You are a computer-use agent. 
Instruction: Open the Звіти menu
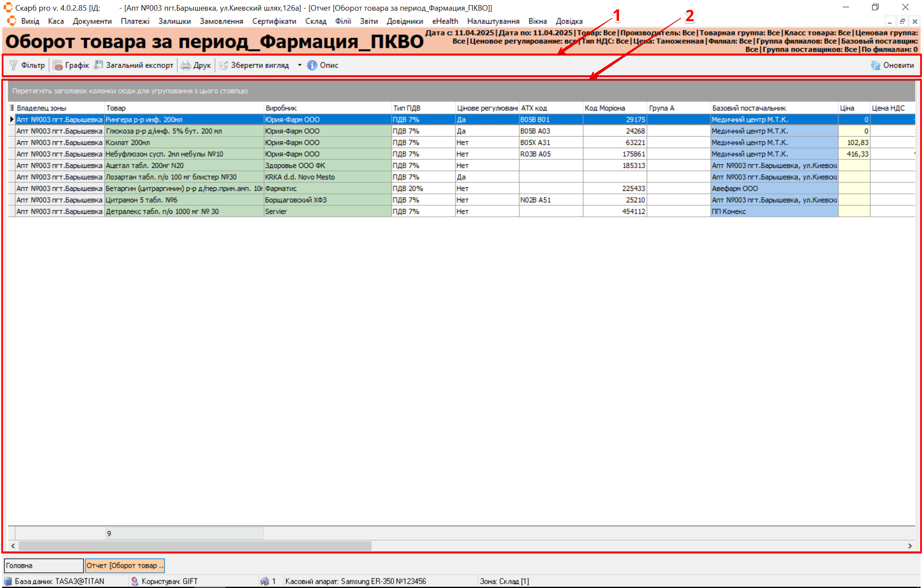point(368,21)
